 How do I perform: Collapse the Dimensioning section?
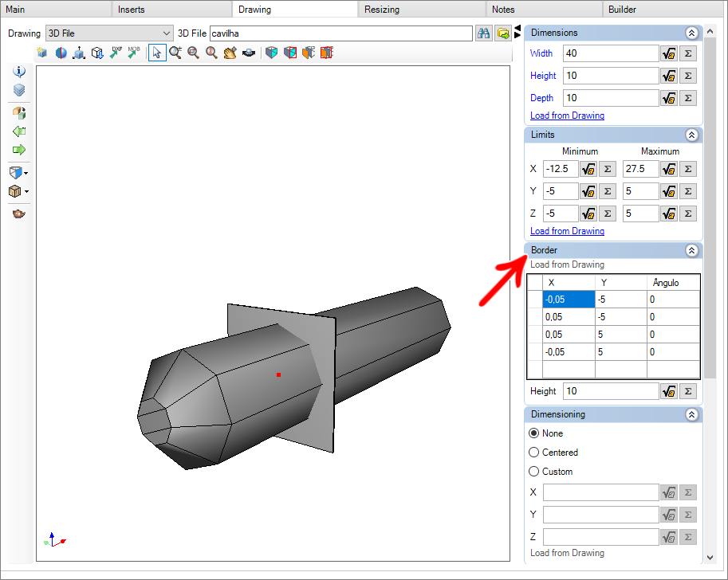pos(691,415)
